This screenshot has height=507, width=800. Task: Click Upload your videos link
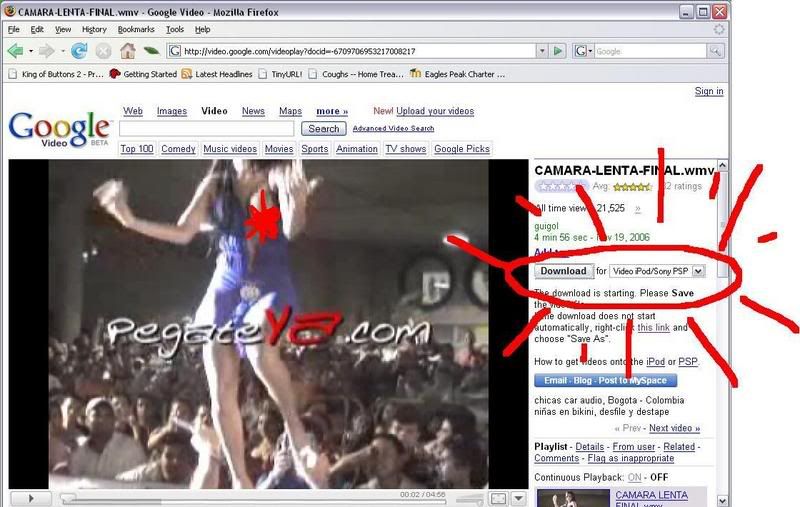click(435, 111)
